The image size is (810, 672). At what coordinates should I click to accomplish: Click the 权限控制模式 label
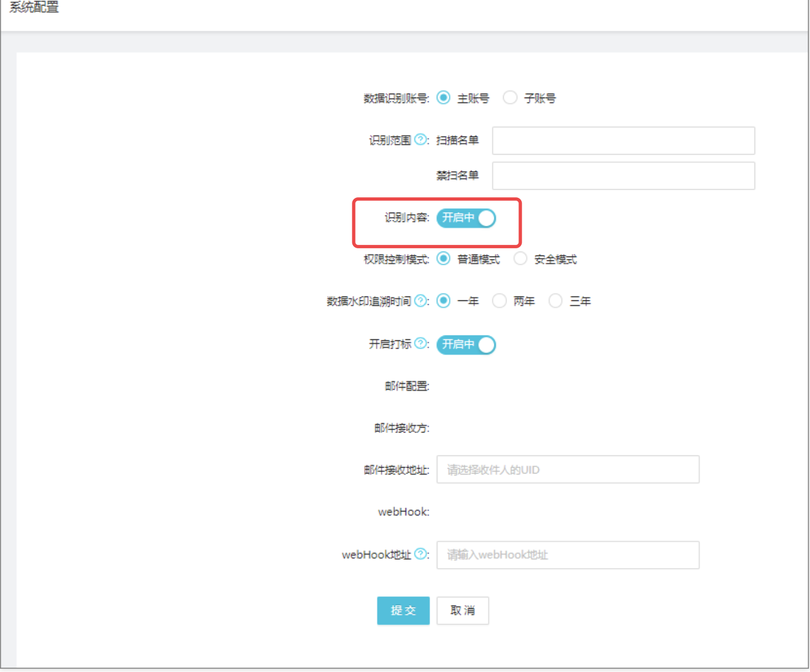point(396,259)
